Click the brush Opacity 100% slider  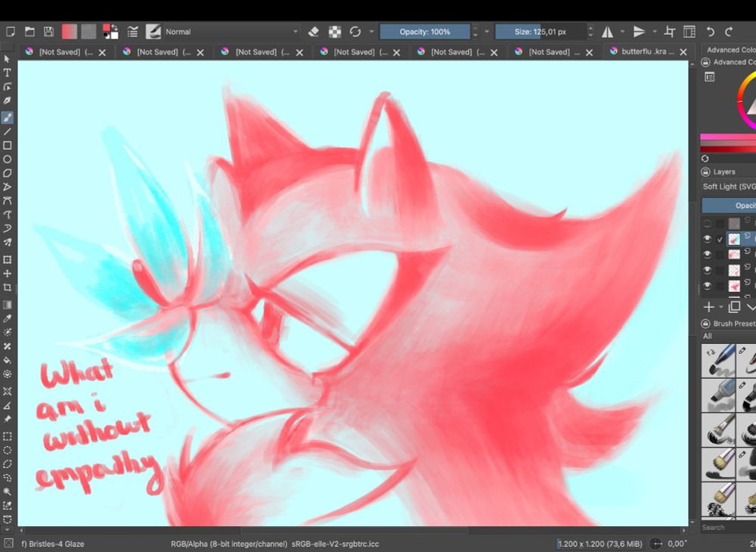425,32
